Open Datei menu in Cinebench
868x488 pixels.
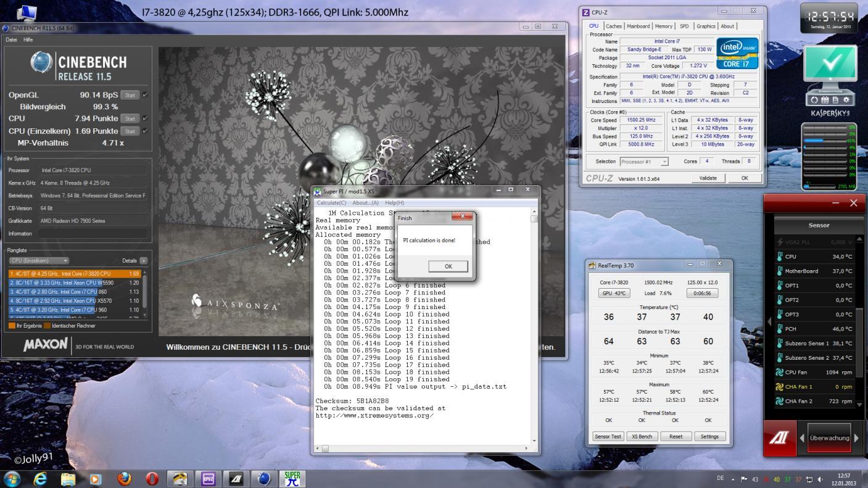11,39
